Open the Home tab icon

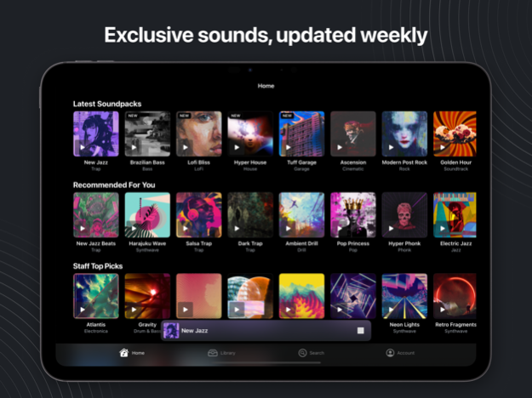(124, 352)
